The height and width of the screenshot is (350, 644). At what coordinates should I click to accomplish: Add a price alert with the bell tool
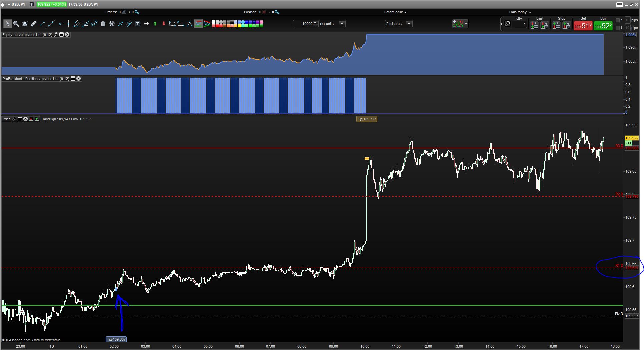tap(25, 24)
